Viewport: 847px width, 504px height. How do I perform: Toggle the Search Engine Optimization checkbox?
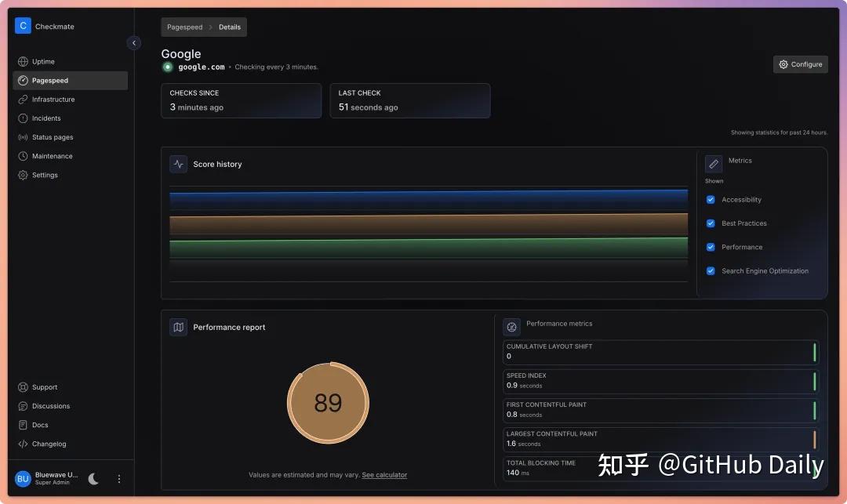pos(711,271)
